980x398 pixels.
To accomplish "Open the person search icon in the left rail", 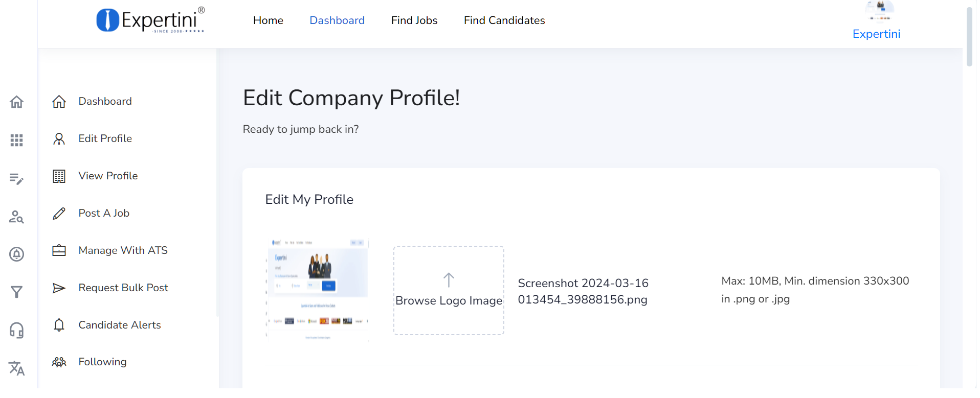I will (x=16, y=217).
